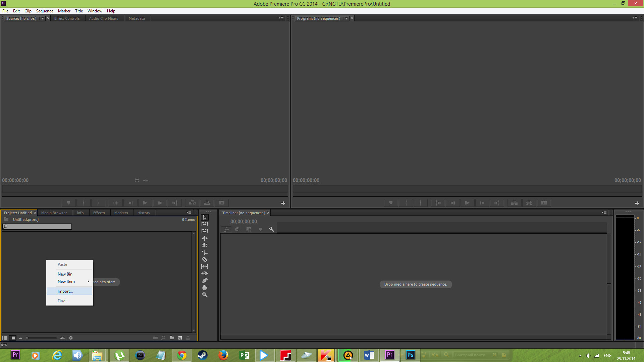Screen dimensions: 644x362
Task: Click the Add Marker button in Timeline header
Action: click(x=260, y=229)
